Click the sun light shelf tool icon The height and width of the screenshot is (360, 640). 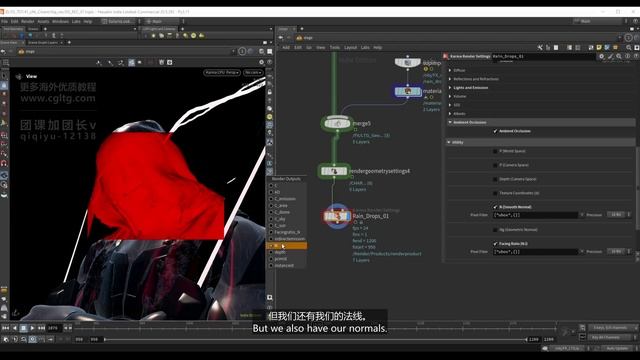193,36
